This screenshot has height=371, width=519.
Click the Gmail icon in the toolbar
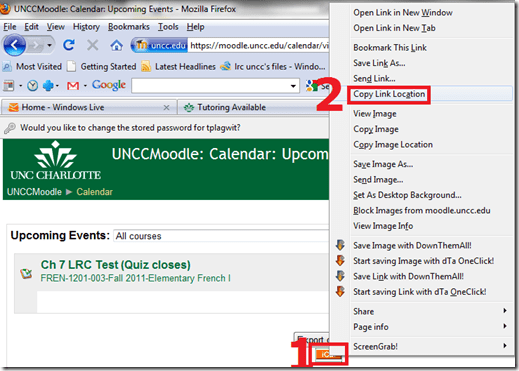[x=73, y=86]
